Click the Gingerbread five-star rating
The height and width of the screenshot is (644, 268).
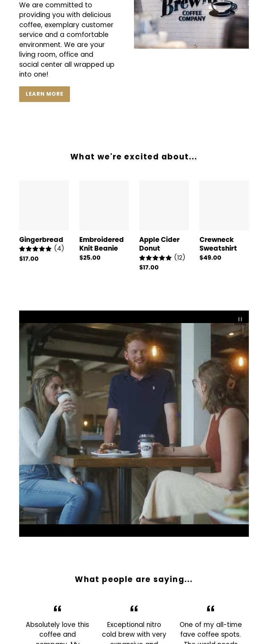click(x=35, y=249)
